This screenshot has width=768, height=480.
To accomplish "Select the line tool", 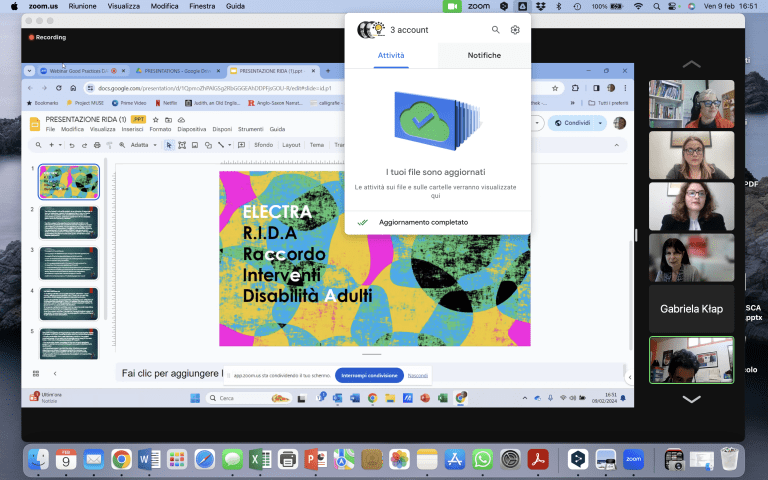I will click(x=221, y=145).
